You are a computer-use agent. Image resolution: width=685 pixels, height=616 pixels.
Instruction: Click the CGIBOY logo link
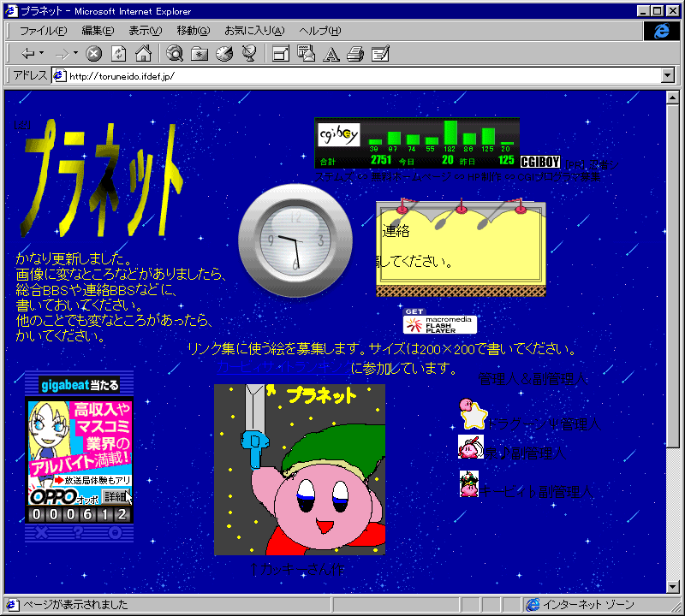(540, 162)
